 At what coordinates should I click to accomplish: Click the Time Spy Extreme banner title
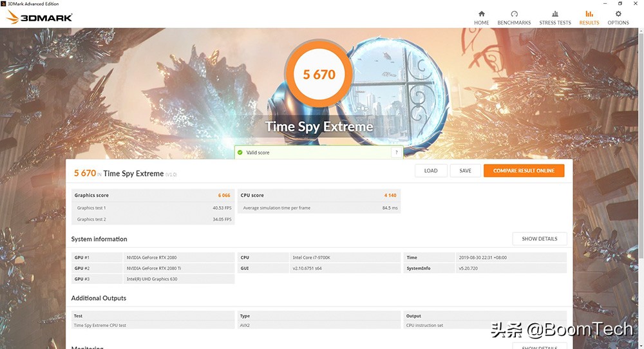(319, 126)
